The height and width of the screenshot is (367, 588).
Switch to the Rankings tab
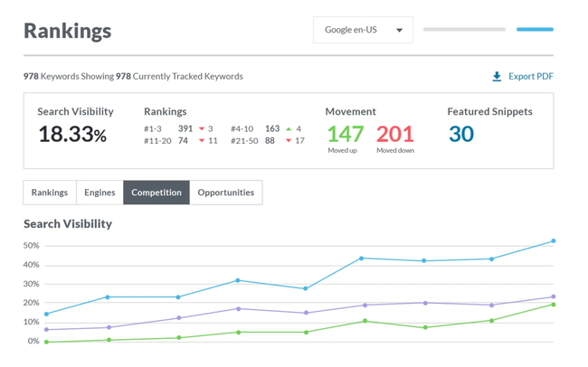point(50,193)
